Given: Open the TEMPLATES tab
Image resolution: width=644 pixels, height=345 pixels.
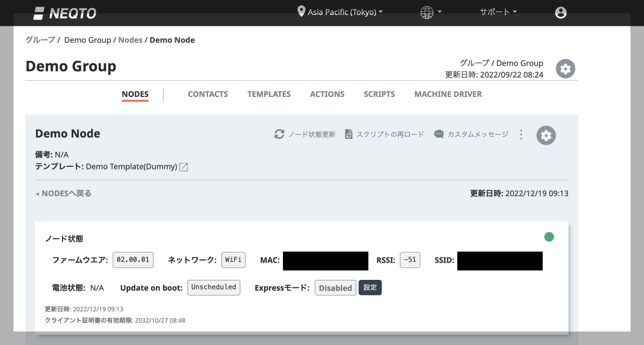Looking at the screenshot, I should click(x=269, y=94).
